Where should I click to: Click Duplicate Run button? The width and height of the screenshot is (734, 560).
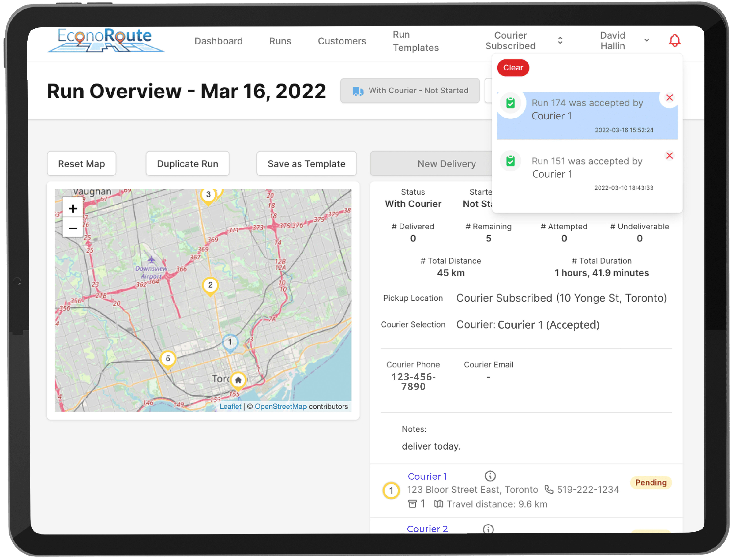coord(187,164)
